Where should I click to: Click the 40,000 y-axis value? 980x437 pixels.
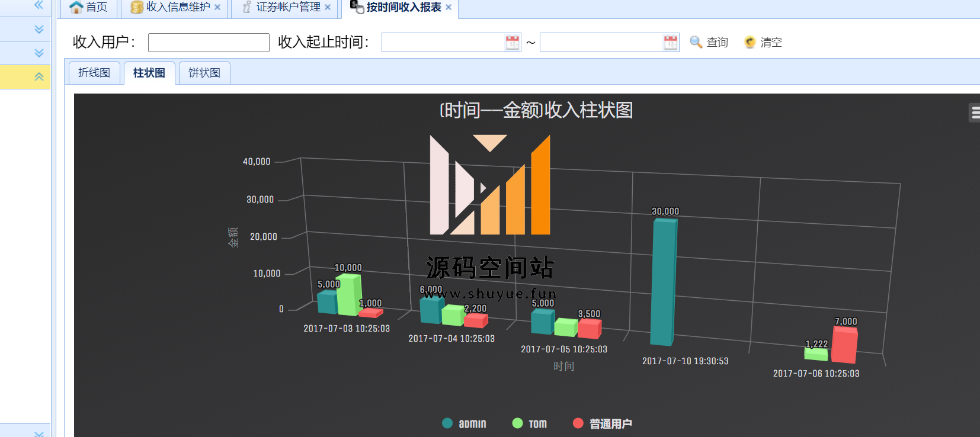tap(257, 162)
